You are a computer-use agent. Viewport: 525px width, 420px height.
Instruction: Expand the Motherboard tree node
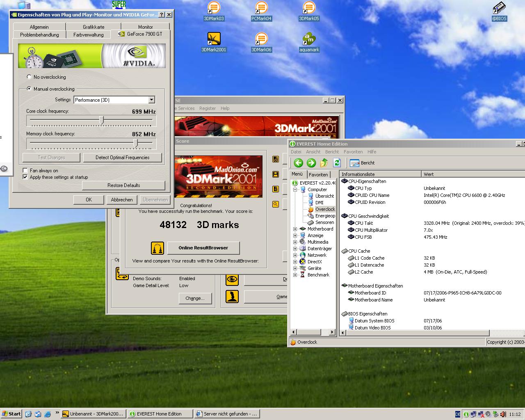click(x=295, y=229)
